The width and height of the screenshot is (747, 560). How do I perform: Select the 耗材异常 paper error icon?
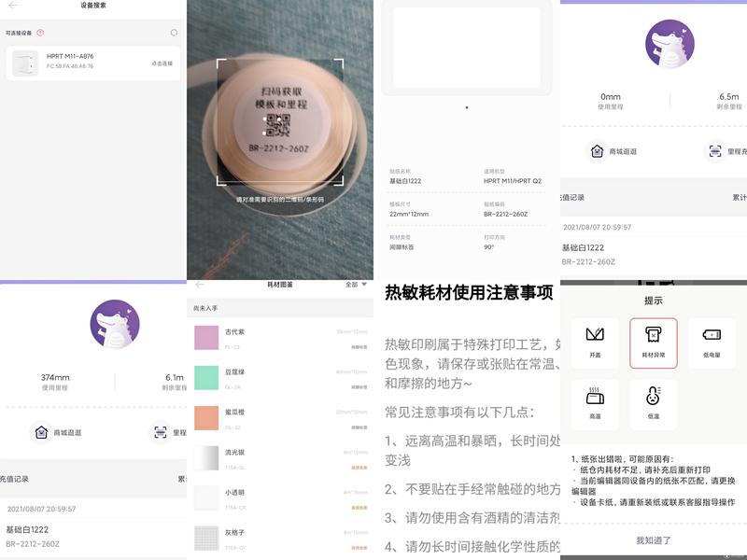click(x=654, y=343)
